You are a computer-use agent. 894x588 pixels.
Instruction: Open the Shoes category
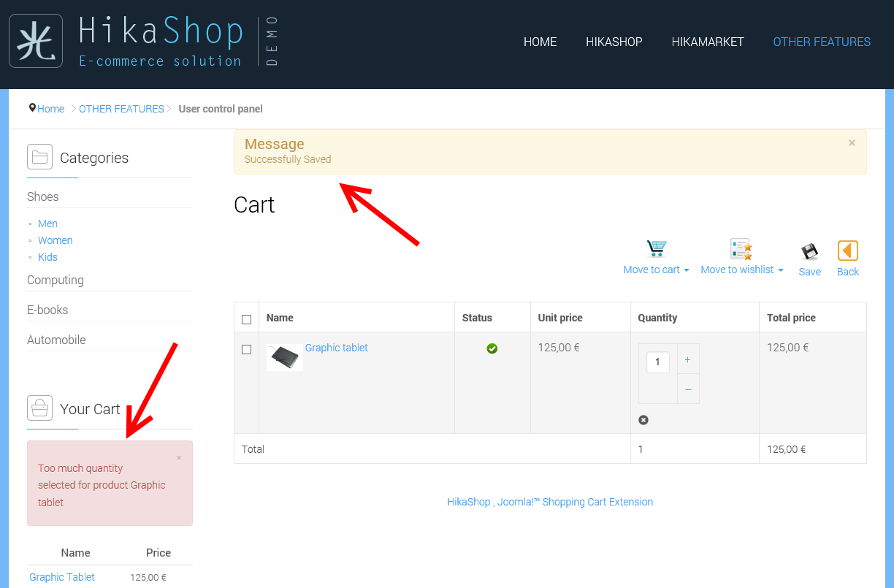coord(43,196)
